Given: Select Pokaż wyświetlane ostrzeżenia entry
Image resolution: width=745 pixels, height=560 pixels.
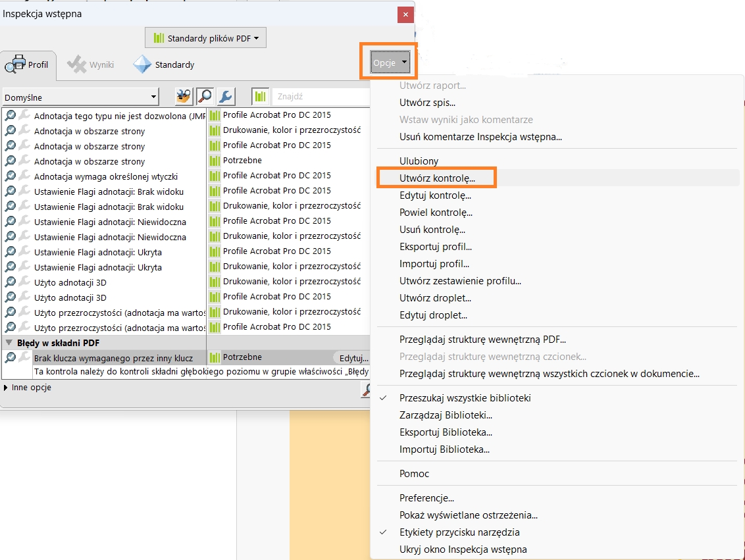Looking at the screenshot, I should (x=469, y=515).
